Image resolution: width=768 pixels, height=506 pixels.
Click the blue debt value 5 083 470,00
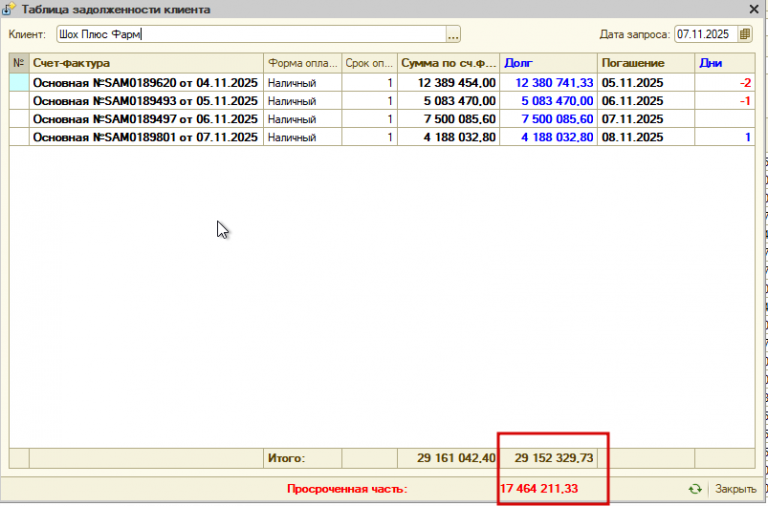click(557, 101)
